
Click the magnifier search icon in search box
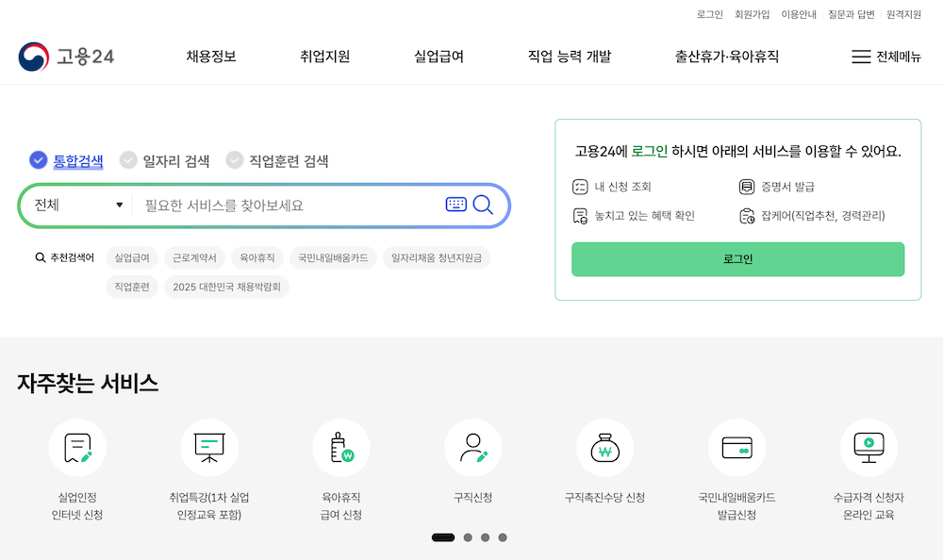483,206
